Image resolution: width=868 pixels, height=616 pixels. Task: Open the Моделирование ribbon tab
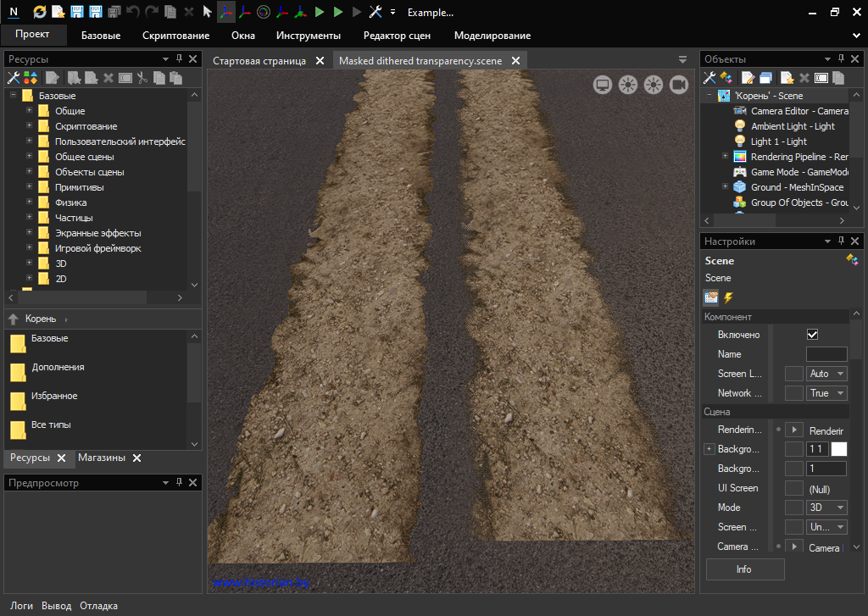point(492,36)
